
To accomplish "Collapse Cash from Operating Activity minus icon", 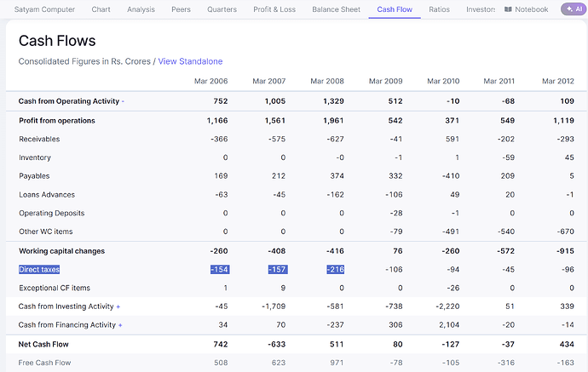I will [123, 101].
